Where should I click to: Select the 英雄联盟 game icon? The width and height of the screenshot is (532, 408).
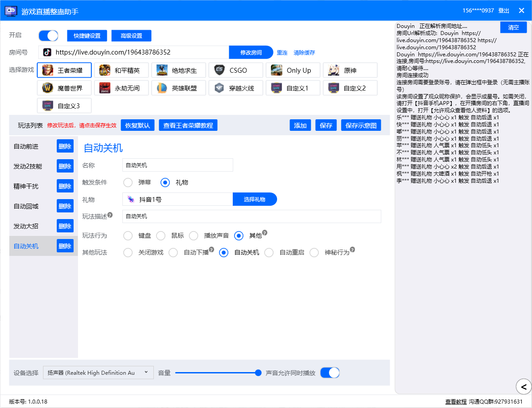pos(162,88)
